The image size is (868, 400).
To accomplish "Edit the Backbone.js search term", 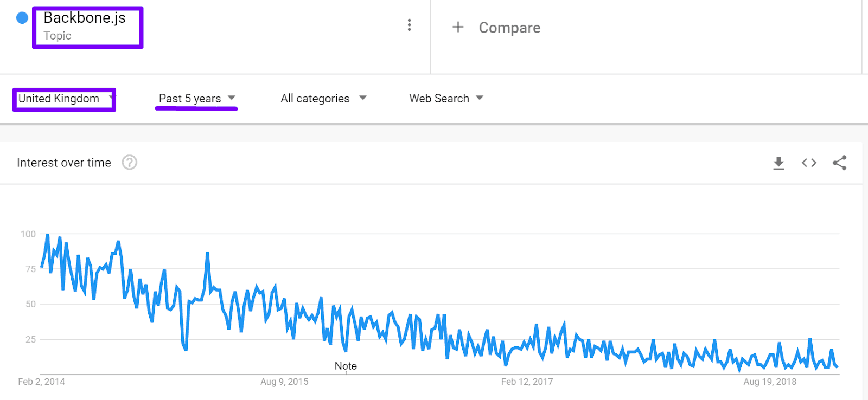I will point(85,18).
